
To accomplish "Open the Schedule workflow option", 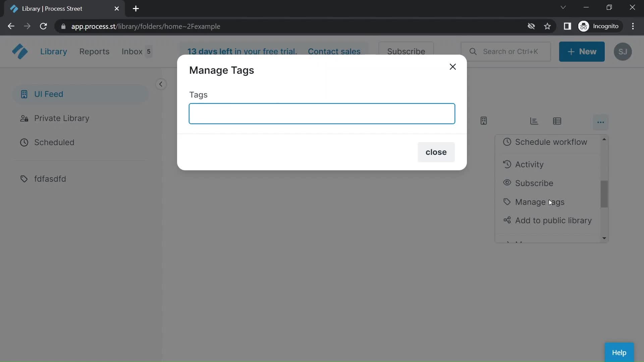I will click(551, 142).
